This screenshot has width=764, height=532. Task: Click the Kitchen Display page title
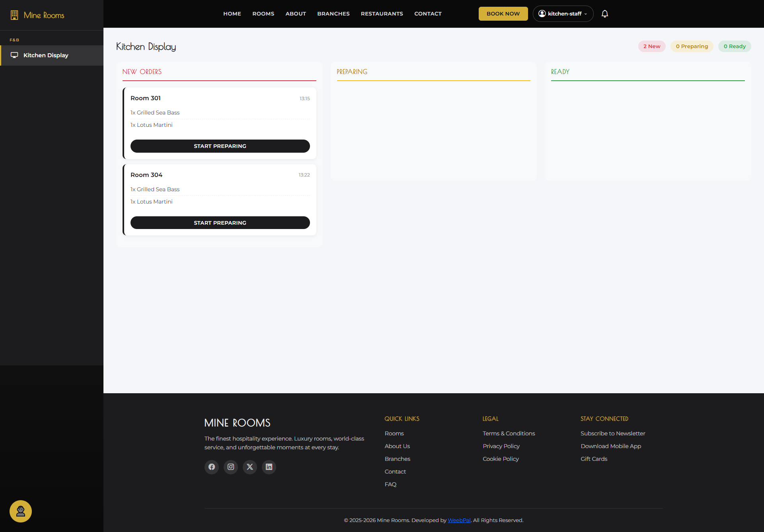[146, 47]
